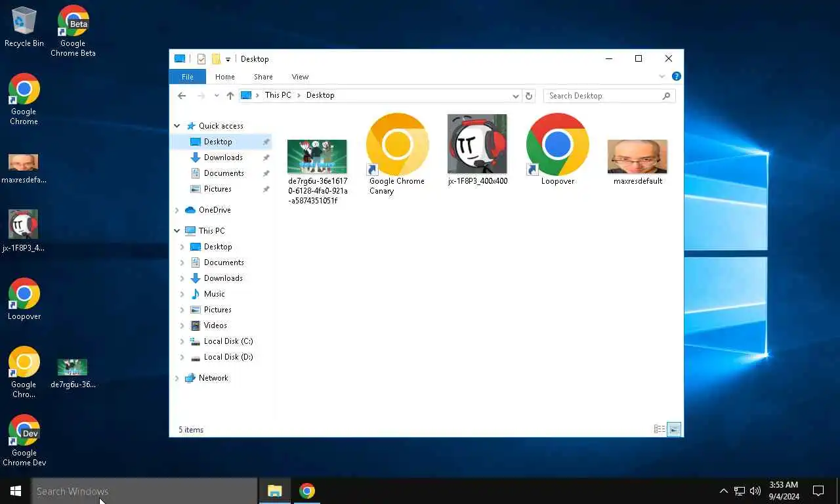Select the jx-1F8P3_4... desktop image file
840x504 pixels.
coord(24,231)
